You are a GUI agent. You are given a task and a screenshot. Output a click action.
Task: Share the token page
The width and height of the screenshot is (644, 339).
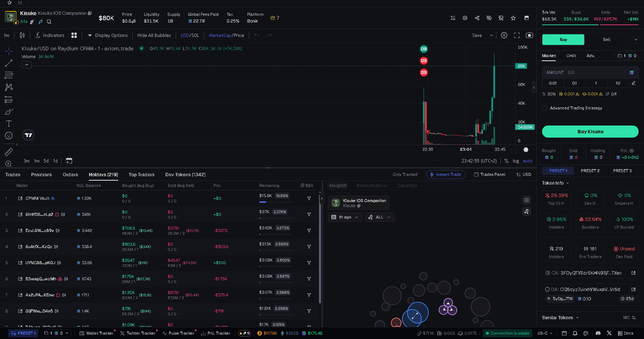pyautogui.click(x=477, y=18)
